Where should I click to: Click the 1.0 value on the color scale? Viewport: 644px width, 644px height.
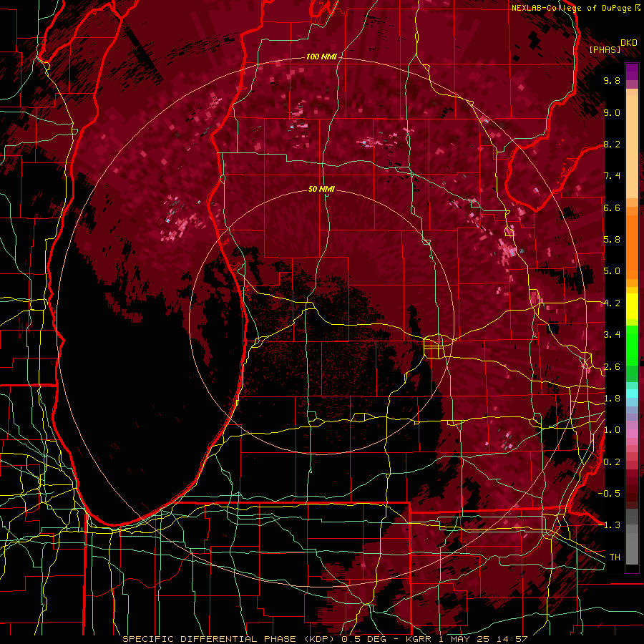(x=612, y=430)
